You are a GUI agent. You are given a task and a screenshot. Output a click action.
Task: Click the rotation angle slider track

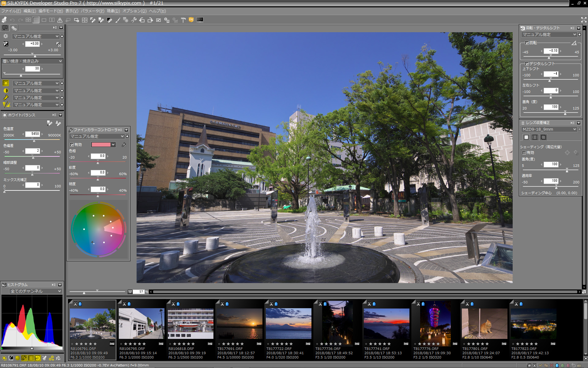[551, 56]
